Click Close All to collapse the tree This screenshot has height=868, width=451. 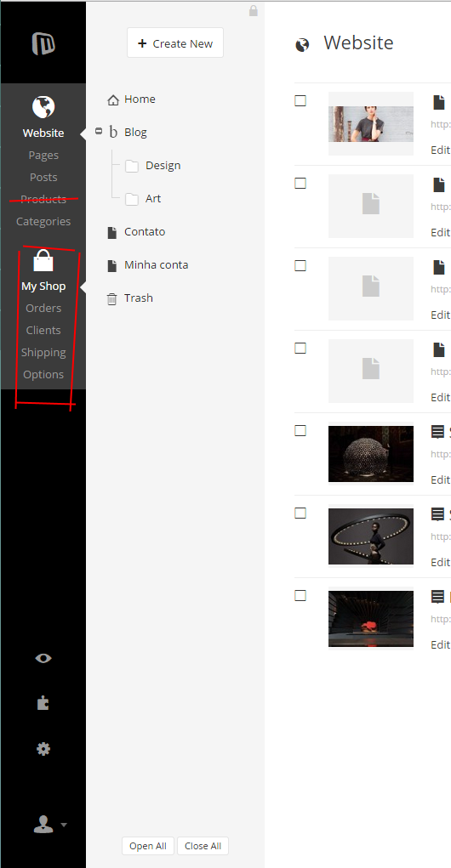tap(203, 846)
